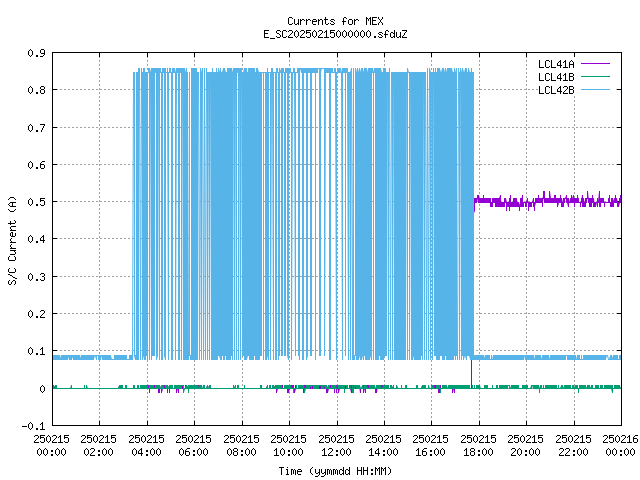This screenshot has width=640, height=480.
Task: Click the y-axis tick value 0.8
Action: click(x=36, y=90)
